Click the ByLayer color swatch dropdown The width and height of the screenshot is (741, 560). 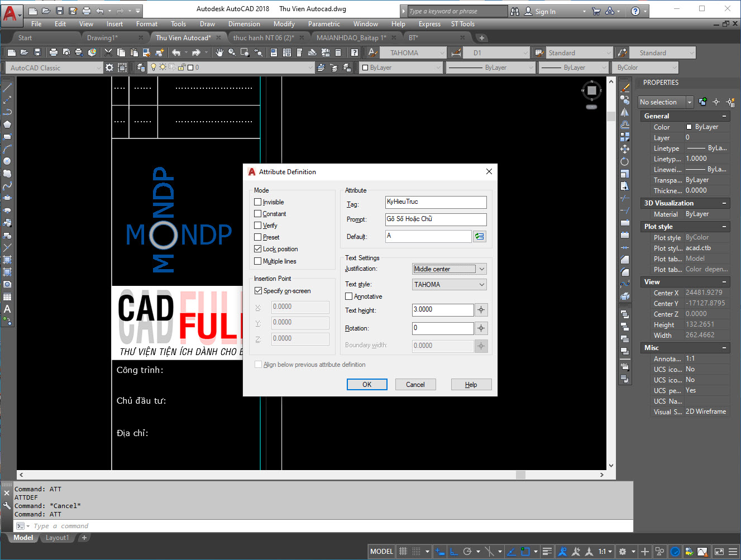[x=401, y=68]
